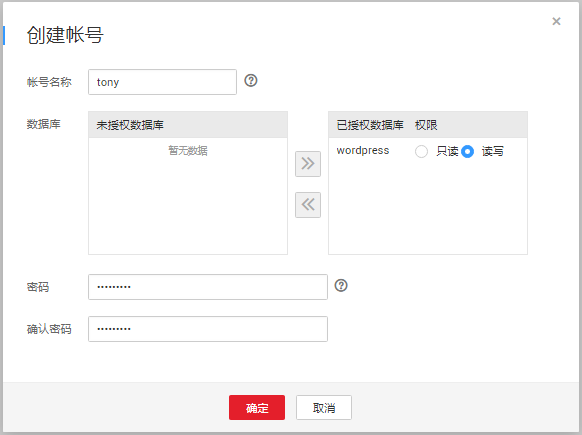Click the double left arrow revoke button
This screenshot has width=582, height=435.
[x=308, y=205]
